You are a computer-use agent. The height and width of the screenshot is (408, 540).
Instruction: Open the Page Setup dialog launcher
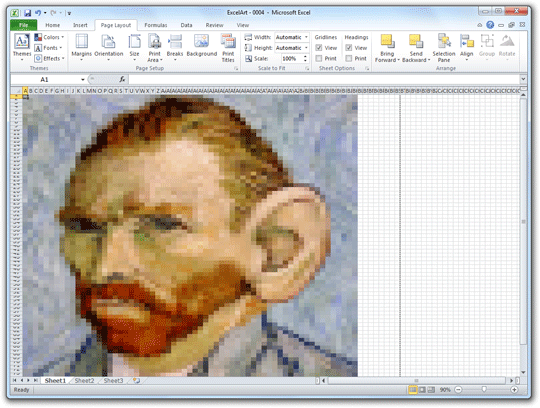click(x=236, y=69)
